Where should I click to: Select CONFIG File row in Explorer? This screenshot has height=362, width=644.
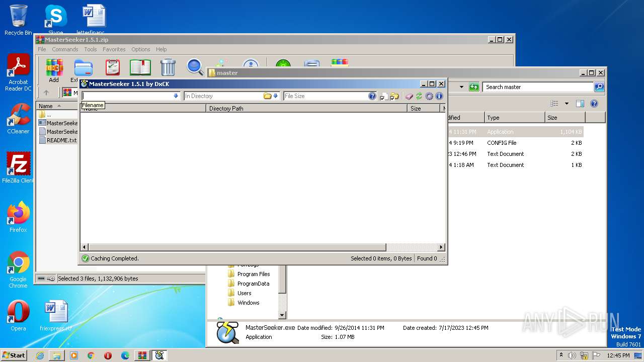[x=515, y=143]
